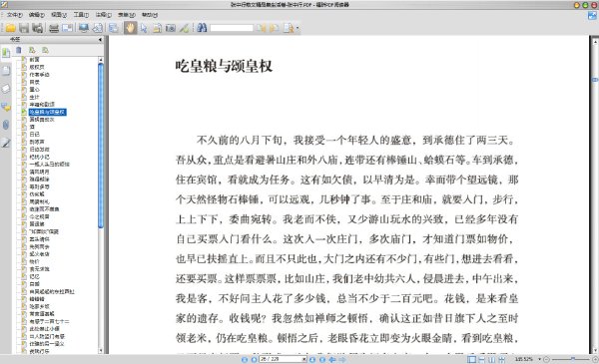Open the Bookmarks panel from the sidebar
This screenshot has height=364, width=599.
6,53
